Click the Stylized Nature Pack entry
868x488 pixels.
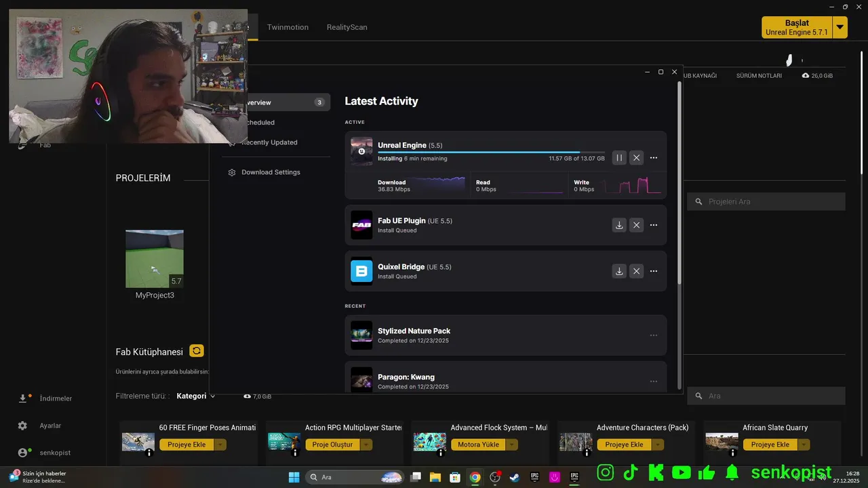pos(505,335)
